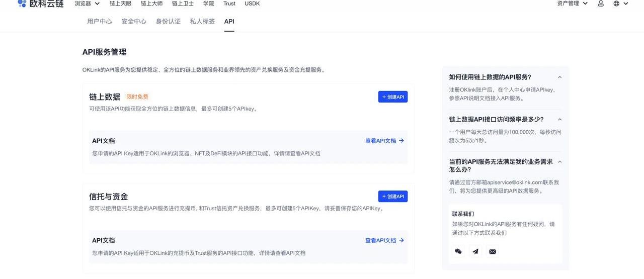Collapse the 当前的API服务无法满足 question

(x=560, y=162)
